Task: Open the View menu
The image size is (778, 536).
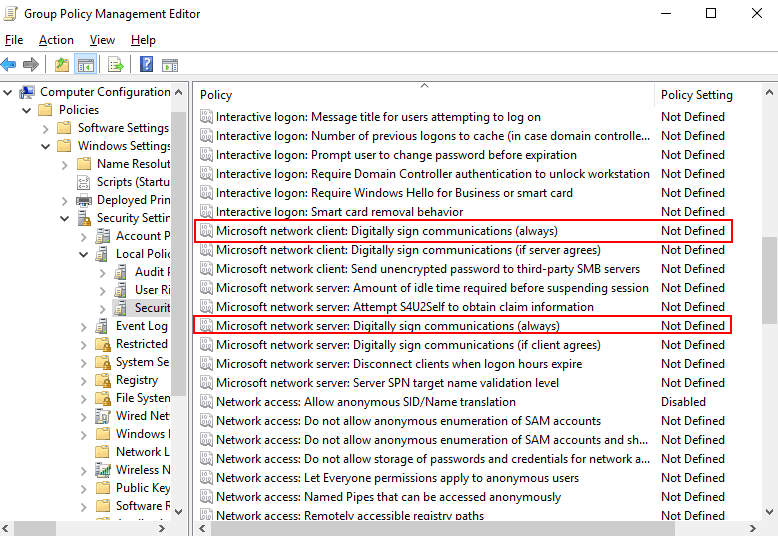Action: [x=102, y=40]
